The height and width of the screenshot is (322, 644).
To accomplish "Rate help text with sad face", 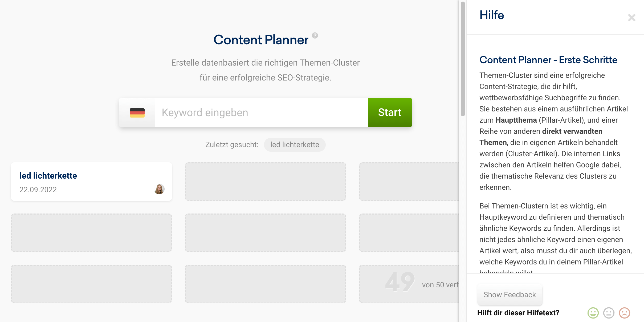I will coord(624,313).
